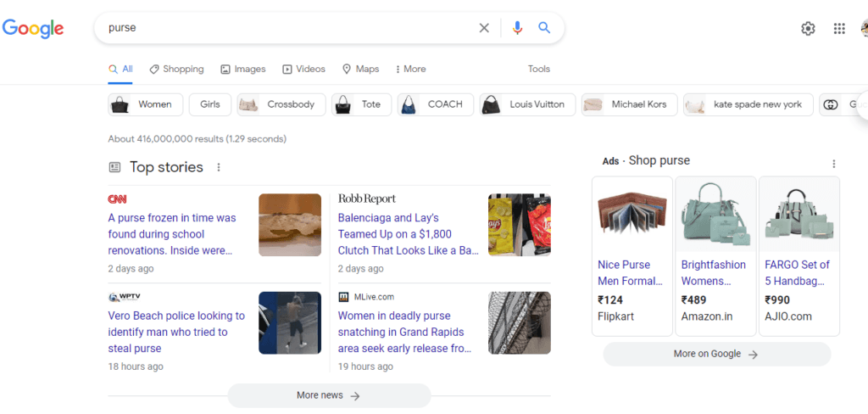Switch to the Maps tab
Image resolution: width=868 pixels, height=414 pixels.
[361, 70]
